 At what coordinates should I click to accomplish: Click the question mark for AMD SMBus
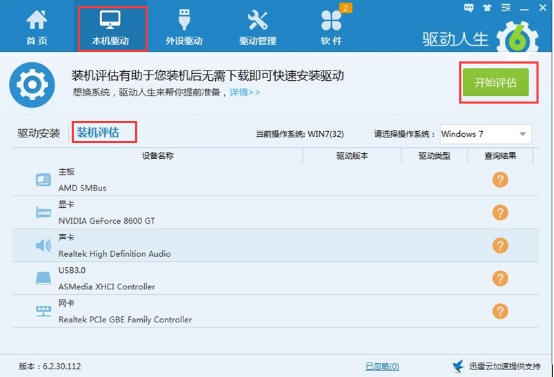click(500, 180)
